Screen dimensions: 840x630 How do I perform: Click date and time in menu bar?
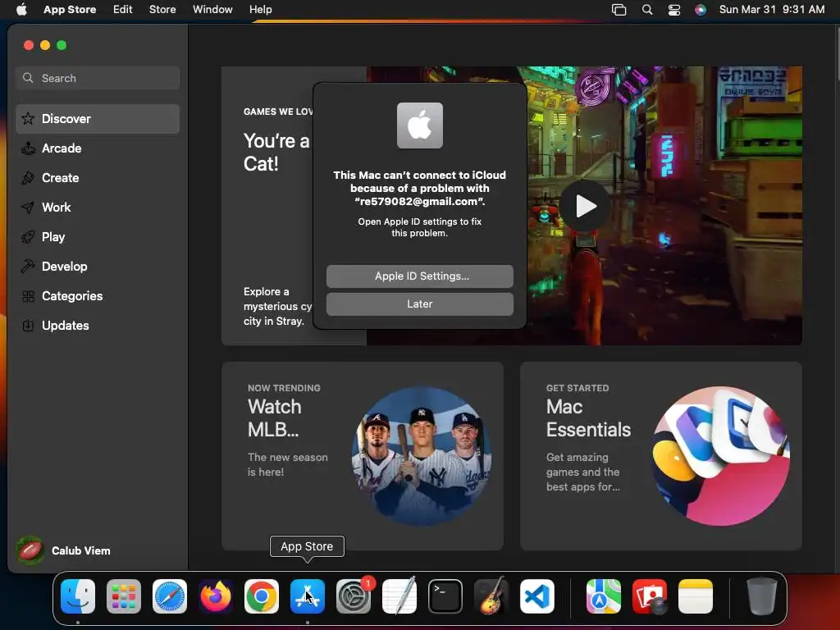pyautogui.click(x=771, y=9)
